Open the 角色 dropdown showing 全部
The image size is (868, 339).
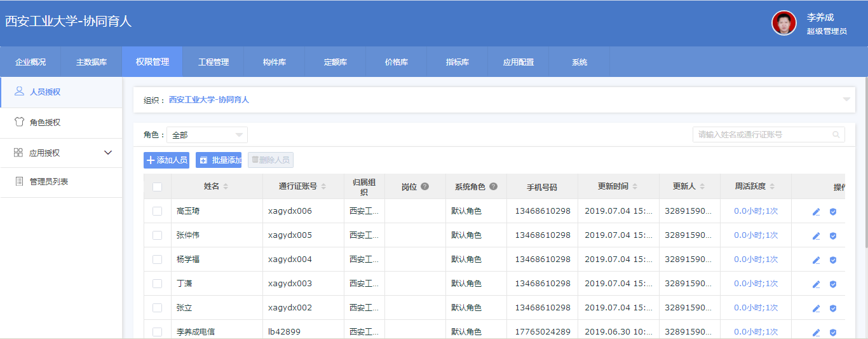pos(207,135)
